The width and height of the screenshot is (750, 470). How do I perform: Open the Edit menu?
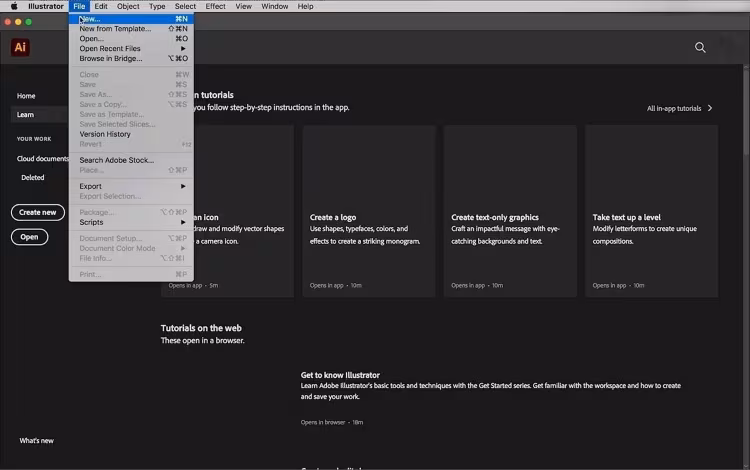pos(101,6)
